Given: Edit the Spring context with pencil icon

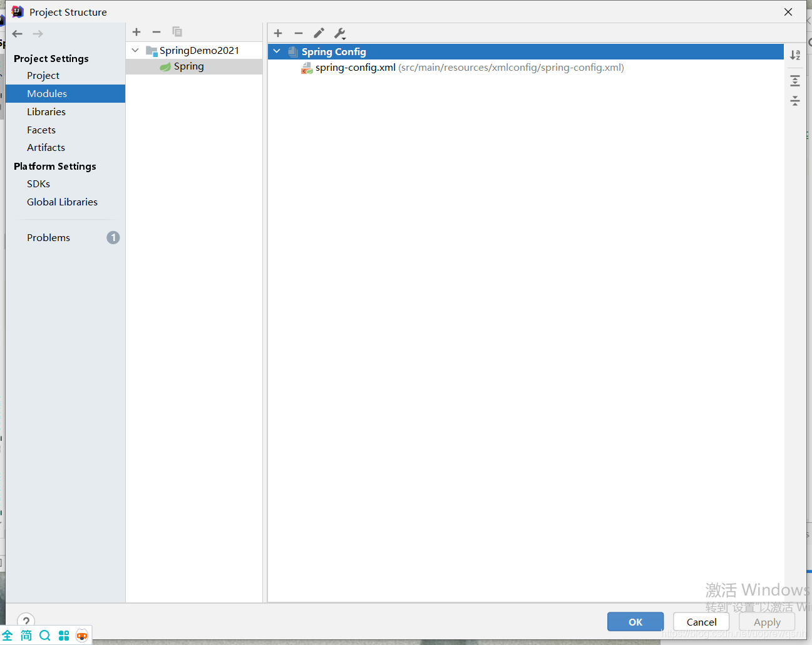Looking at the screenshot, I should coord(319,33).
